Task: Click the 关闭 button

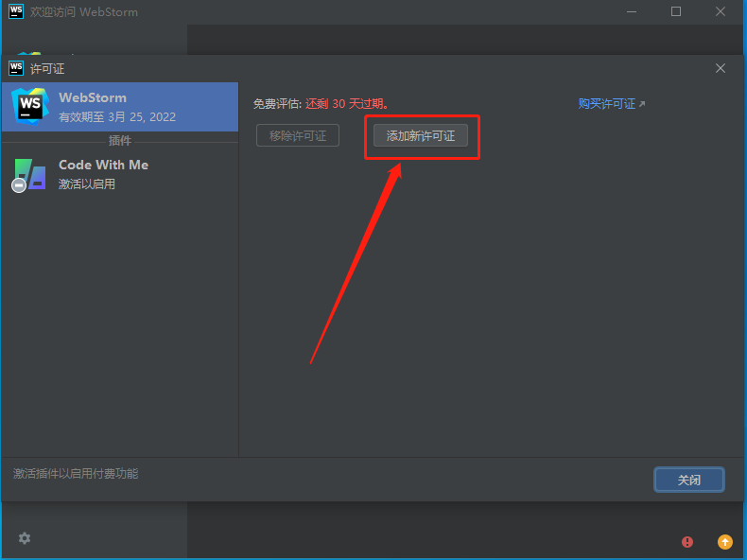Action: pyautogui.click(x=689, y=480)
